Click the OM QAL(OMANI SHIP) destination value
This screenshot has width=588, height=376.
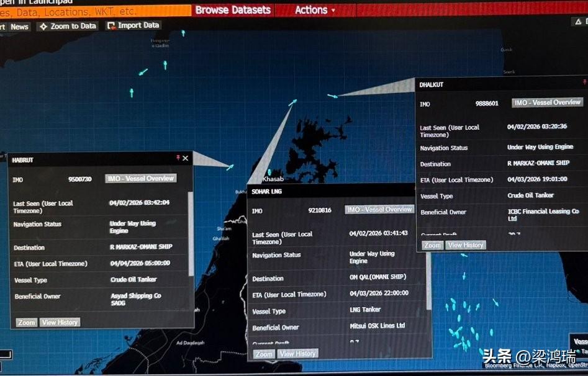pyautogui.click(x=378, y=277)
